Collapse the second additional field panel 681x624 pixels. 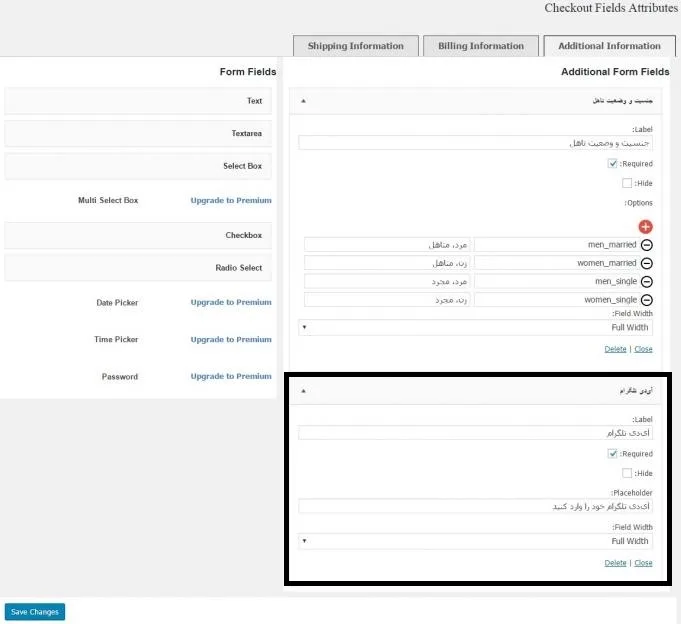[304, 391]
